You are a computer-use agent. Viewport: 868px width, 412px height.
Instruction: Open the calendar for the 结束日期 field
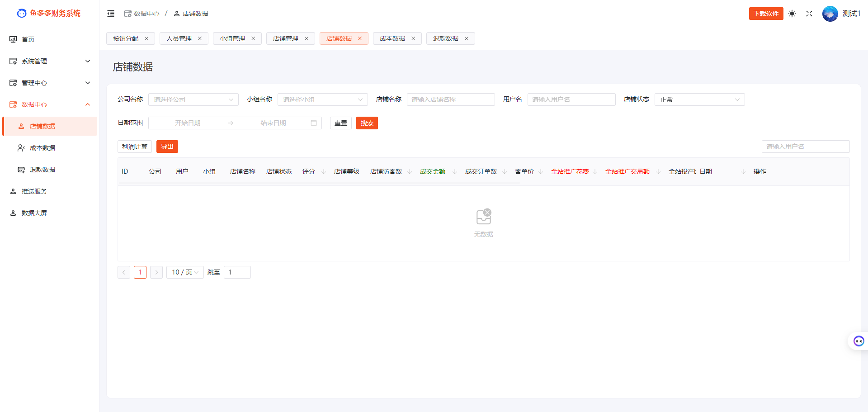pos(314,123)
